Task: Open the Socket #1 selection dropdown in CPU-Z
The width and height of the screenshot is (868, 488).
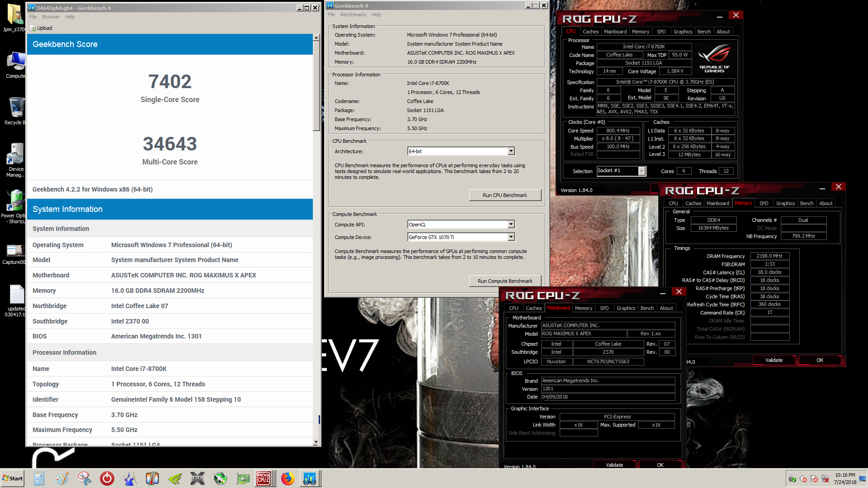Action: (x=621, y=171)
